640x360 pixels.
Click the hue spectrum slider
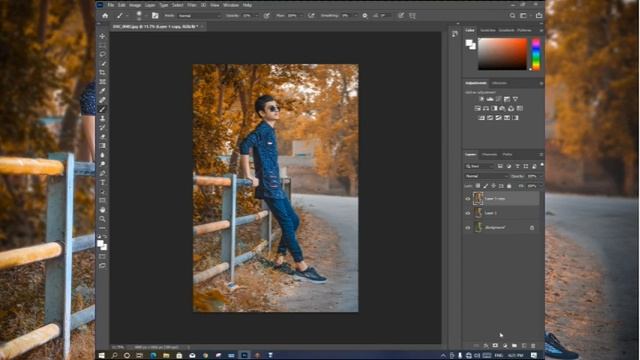coord(536,54)
